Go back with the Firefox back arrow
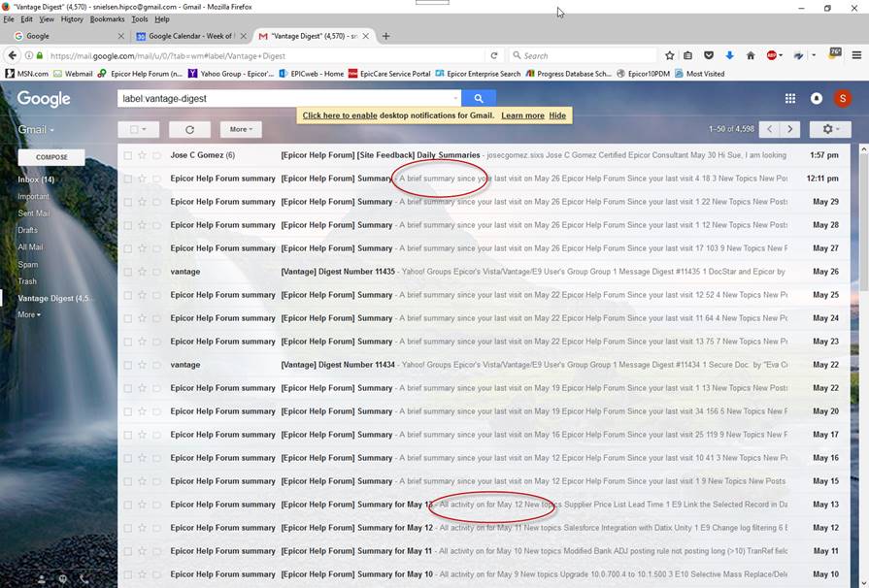 point(13,55)
